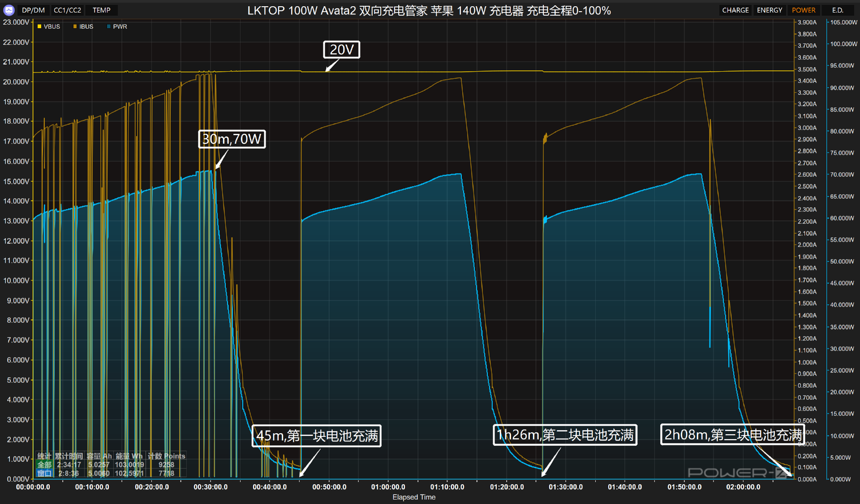This screenshot has width=860, height=504.
Task: Click the 20.000V voltage axis label
Action: pyautogui.click(x=16, y=82)
